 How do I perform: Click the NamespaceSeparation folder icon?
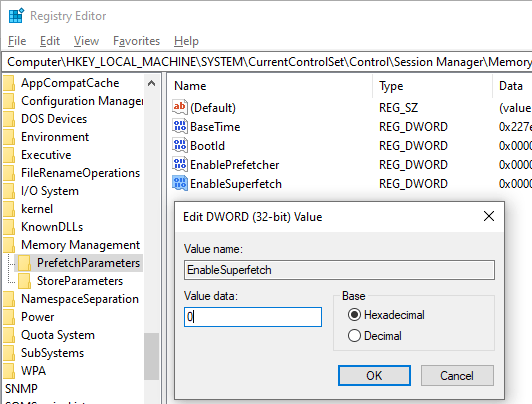[x=9, y=299]
